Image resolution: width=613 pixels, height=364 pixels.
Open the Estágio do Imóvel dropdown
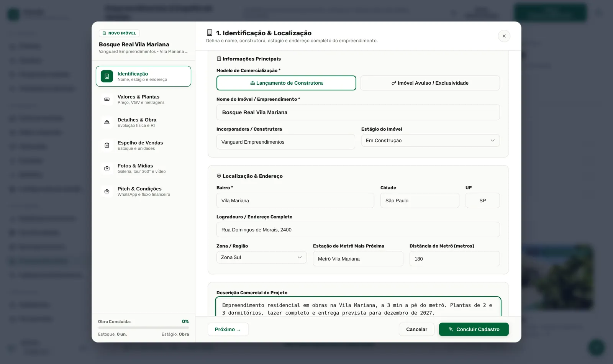(431, 141)
